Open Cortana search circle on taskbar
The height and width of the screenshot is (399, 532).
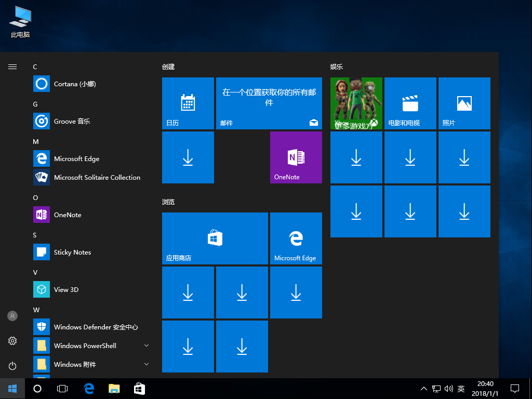pos(37,389)
